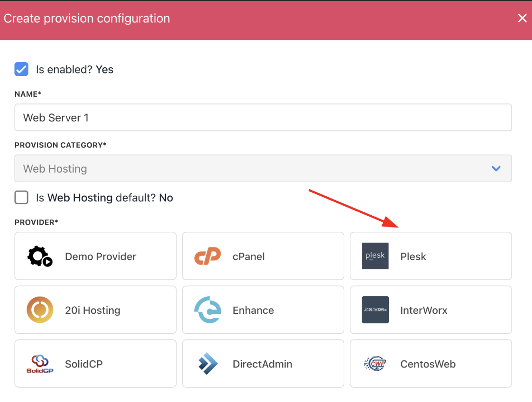Screen dimensions: 532x402
Task: Choose the Enhance label
Action: point(253,310)
